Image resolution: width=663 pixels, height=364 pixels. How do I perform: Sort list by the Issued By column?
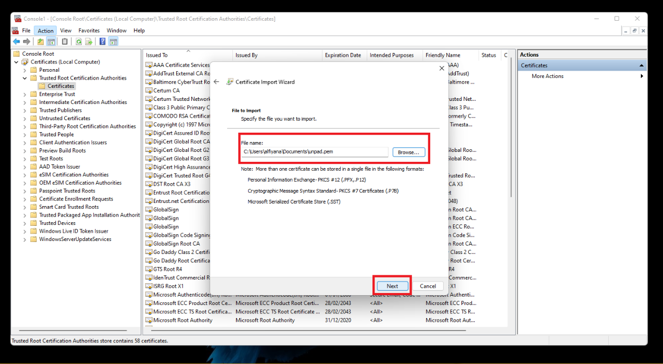(277, 55)
